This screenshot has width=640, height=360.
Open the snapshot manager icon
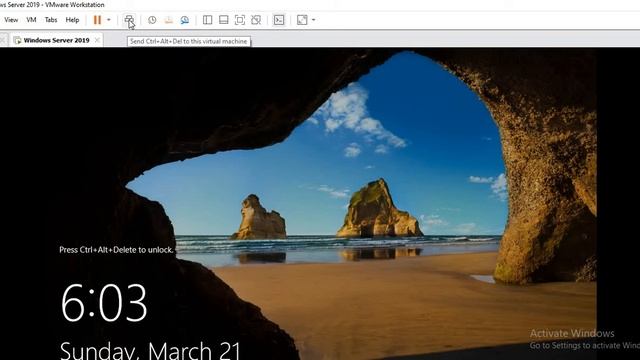[x=184, y=20]
